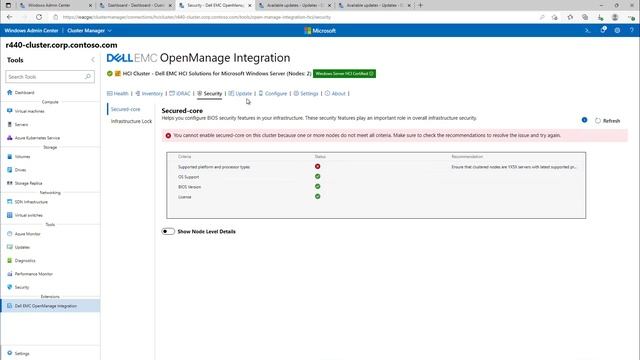
Task: Toggle Show Node Level Details switch
Action: [168, 231]
